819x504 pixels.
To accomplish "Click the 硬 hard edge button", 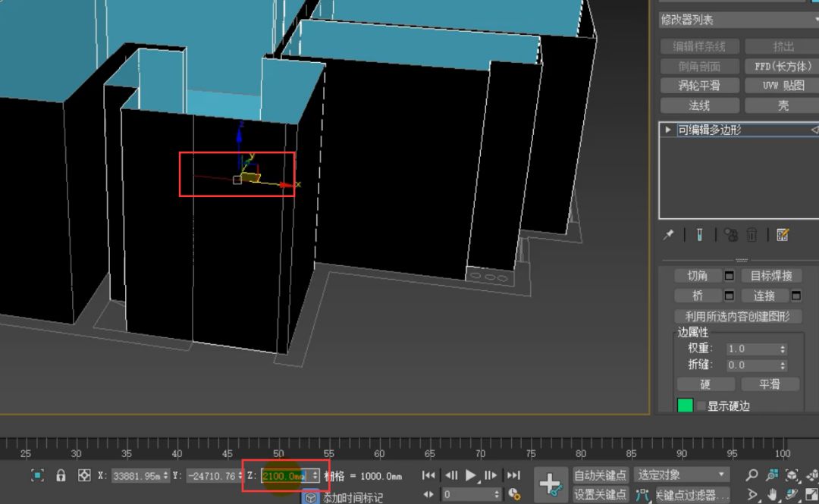I will click(706, 384).
